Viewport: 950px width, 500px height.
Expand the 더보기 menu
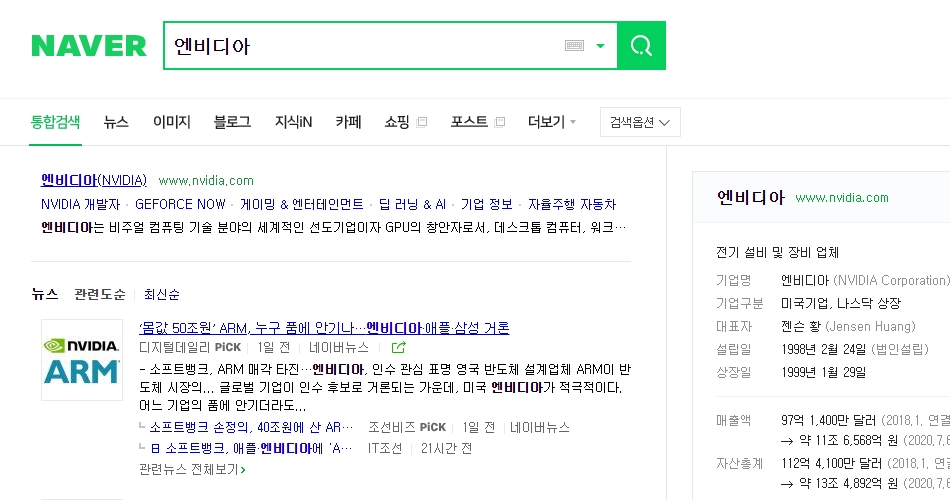point(551,122)
